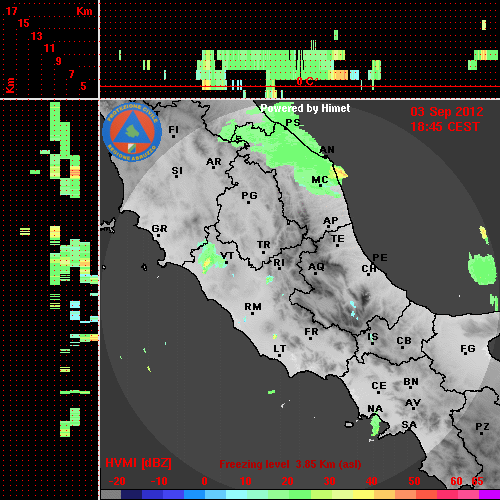Click the PE city label
The image size is (500, 500).
(380, 257)
